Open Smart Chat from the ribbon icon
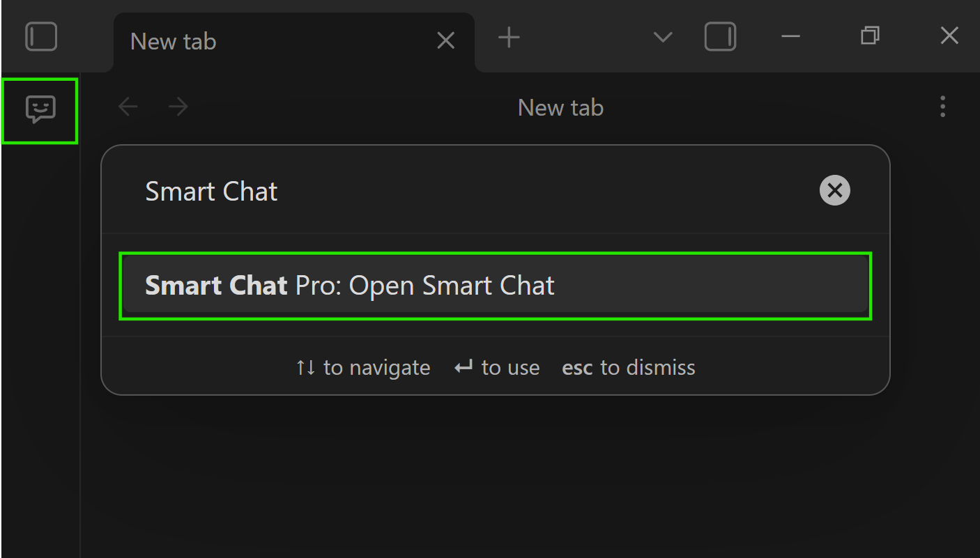 [x=40, y=110]
